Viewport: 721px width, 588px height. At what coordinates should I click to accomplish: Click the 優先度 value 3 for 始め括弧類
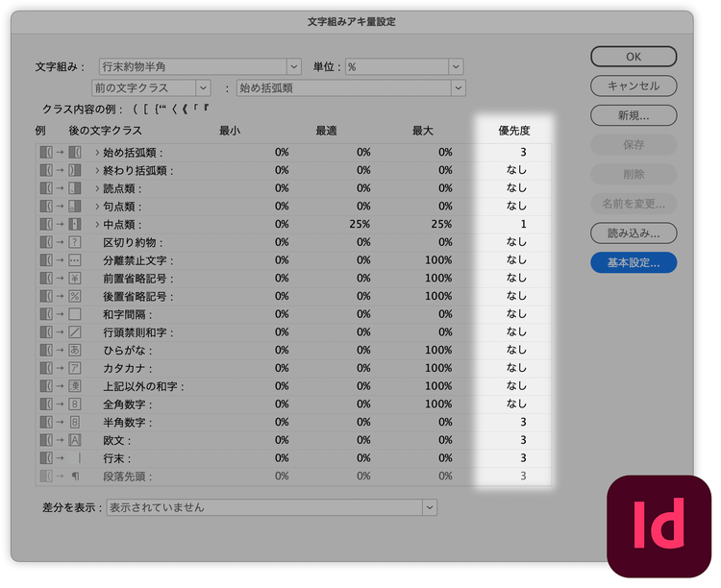pos(523,152)
